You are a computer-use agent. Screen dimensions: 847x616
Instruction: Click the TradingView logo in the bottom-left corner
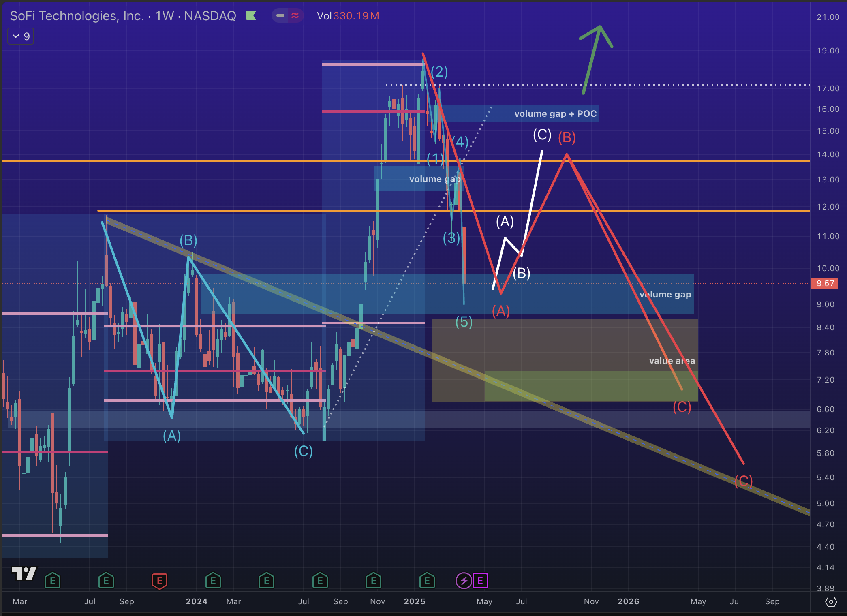click(24, 573)
